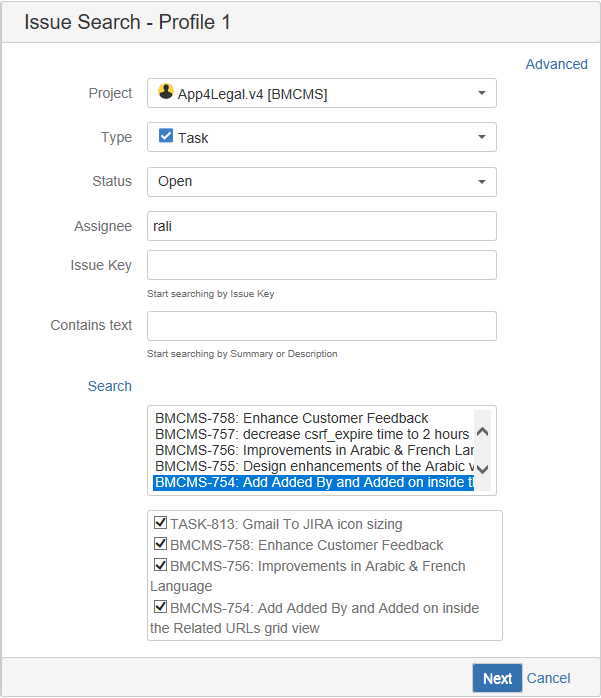Viewport: 601px width, 698px height.
Task: Click the results list scroll-up arrow
Action: (x=483, y=431)
